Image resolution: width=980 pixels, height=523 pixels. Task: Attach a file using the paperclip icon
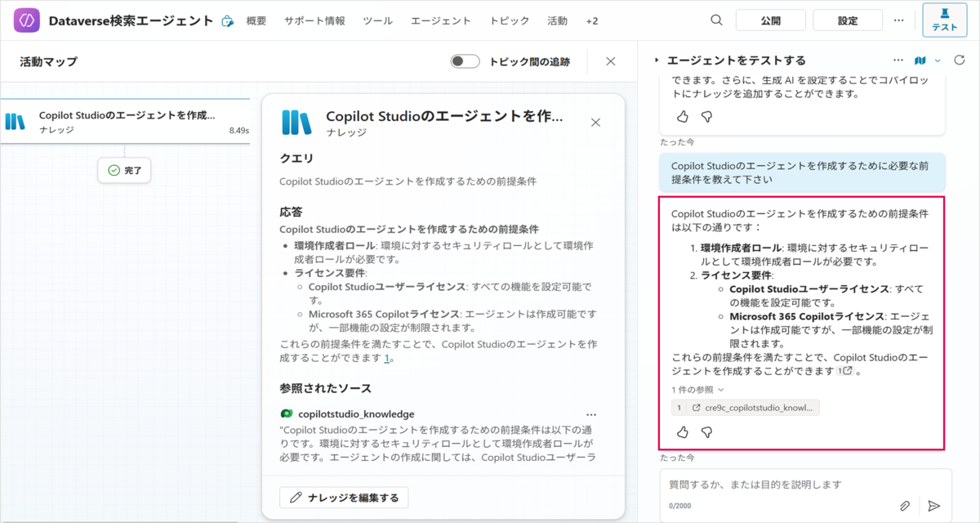[x=906, y=506]
